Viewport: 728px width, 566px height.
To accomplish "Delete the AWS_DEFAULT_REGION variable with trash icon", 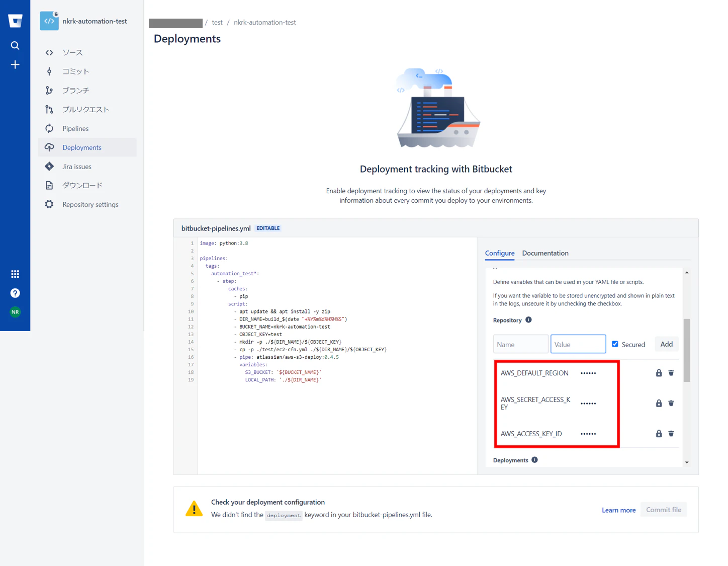I will (671, 373).
